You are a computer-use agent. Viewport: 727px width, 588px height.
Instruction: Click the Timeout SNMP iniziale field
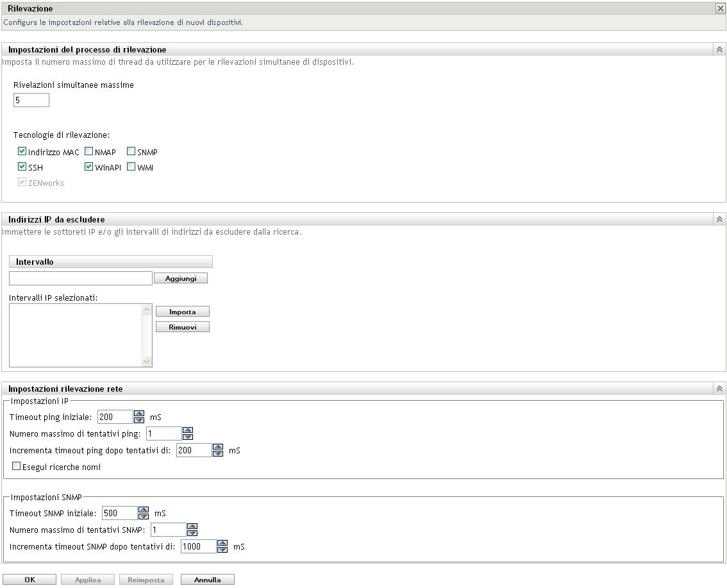click(120, 513)
